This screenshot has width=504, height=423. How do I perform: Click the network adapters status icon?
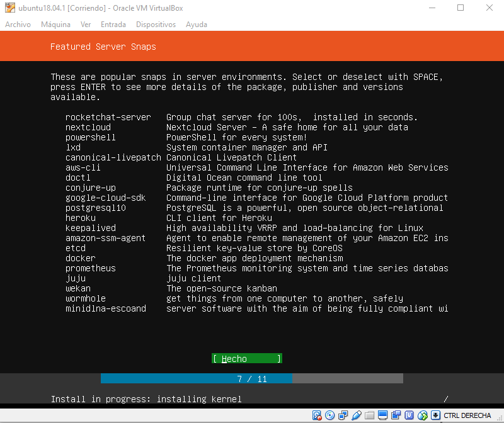343,415
